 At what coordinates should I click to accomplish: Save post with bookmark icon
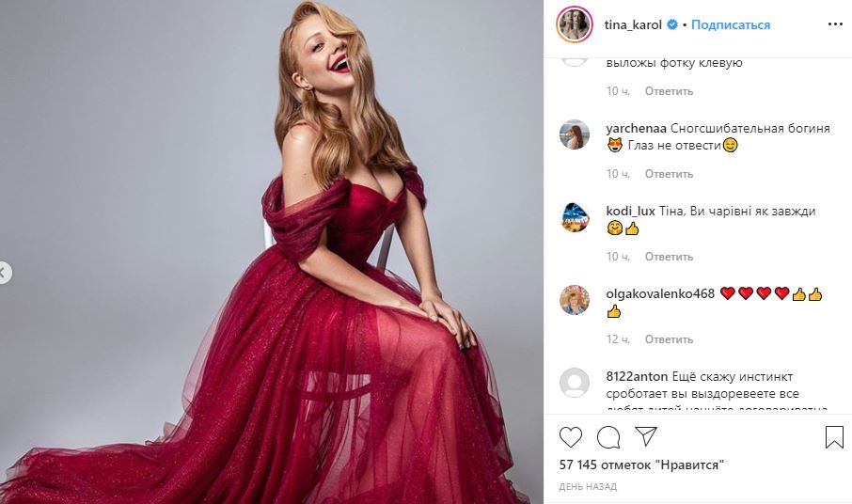[x=834, y=437]
